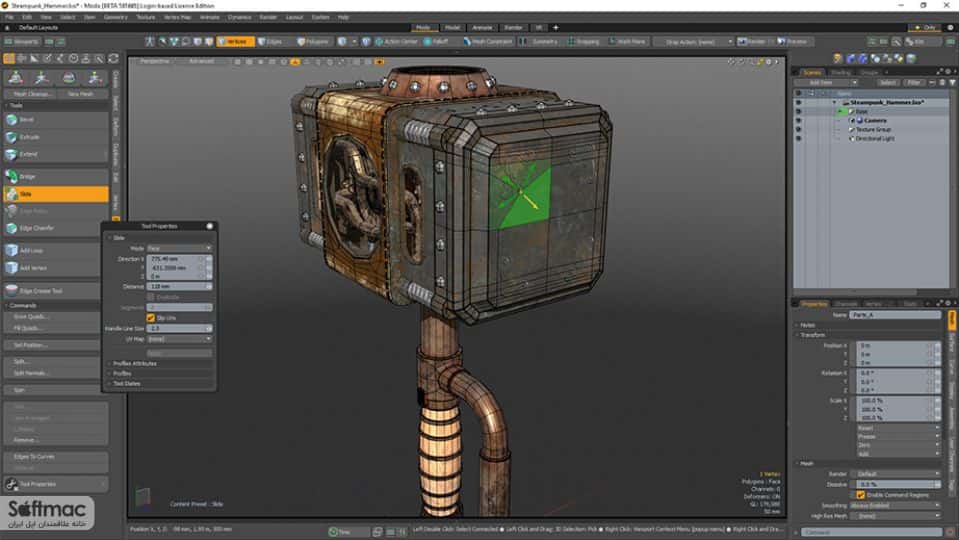
Task: Toggle visibility of Directional Light item
Action: 798,139
